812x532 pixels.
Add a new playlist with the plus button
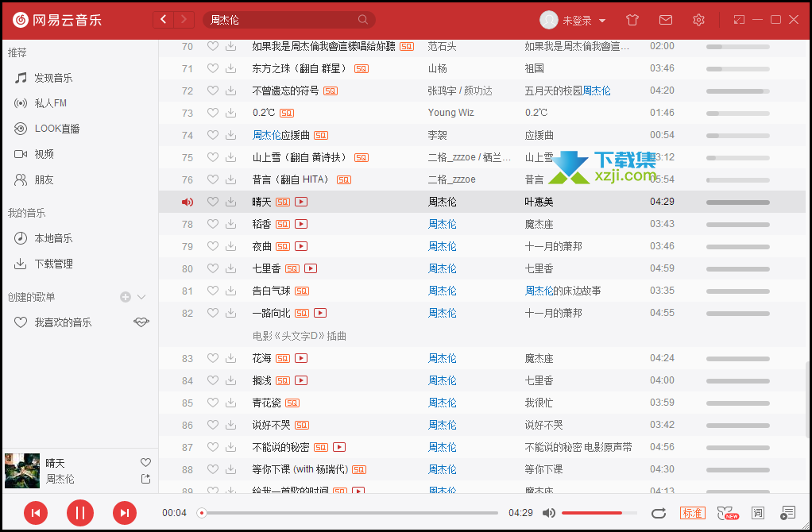tap(126, 296)
